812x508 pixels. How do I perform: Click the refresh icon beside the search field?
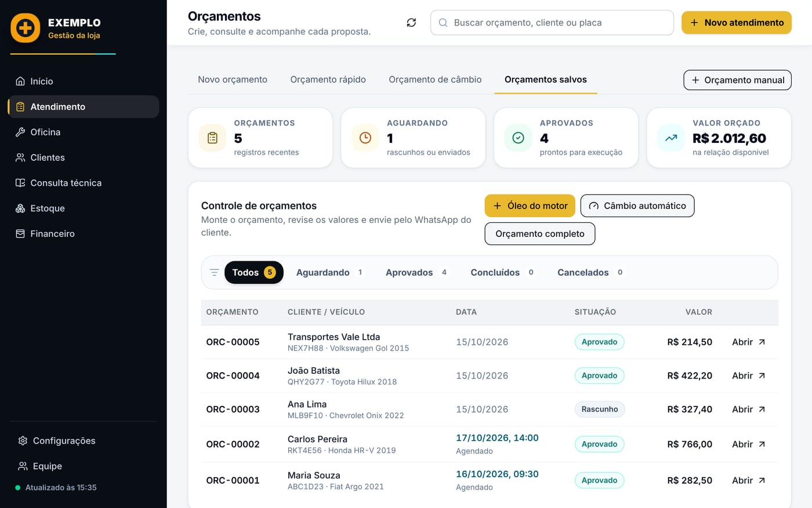[x=411, y=23]
